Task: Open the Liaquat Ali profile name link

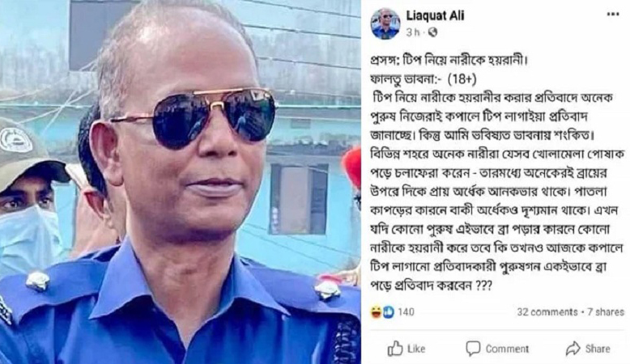Action: point(435,15)
